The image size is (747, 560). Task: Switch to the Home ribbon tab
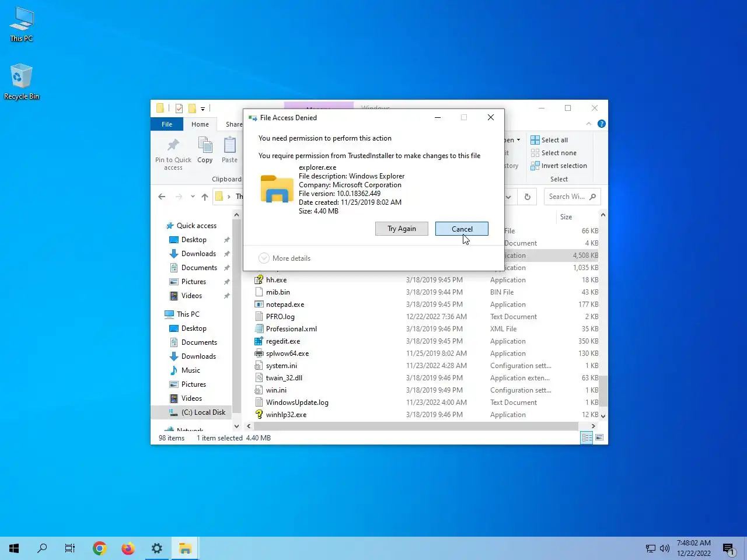[x=200, y=124]
